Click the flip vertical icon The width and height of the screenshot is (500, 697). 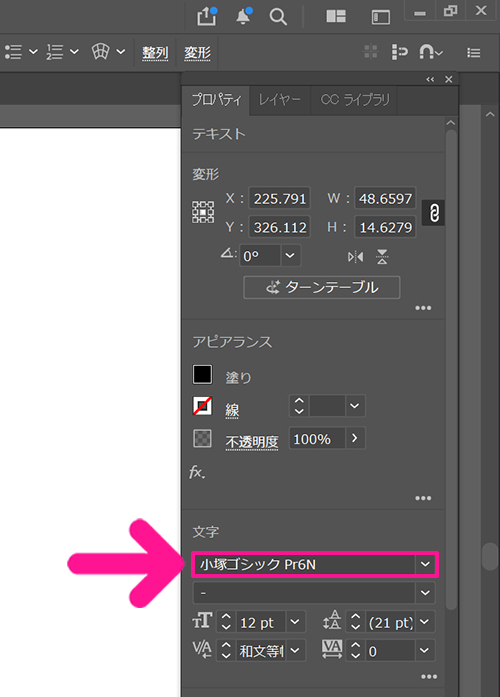382,257
